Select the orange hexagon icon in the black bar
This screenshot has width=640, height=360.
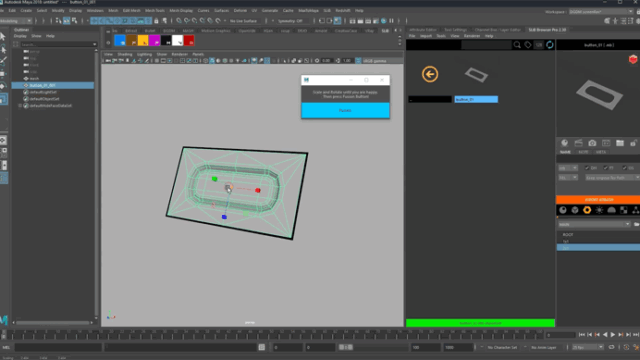[x=587, y=210]
